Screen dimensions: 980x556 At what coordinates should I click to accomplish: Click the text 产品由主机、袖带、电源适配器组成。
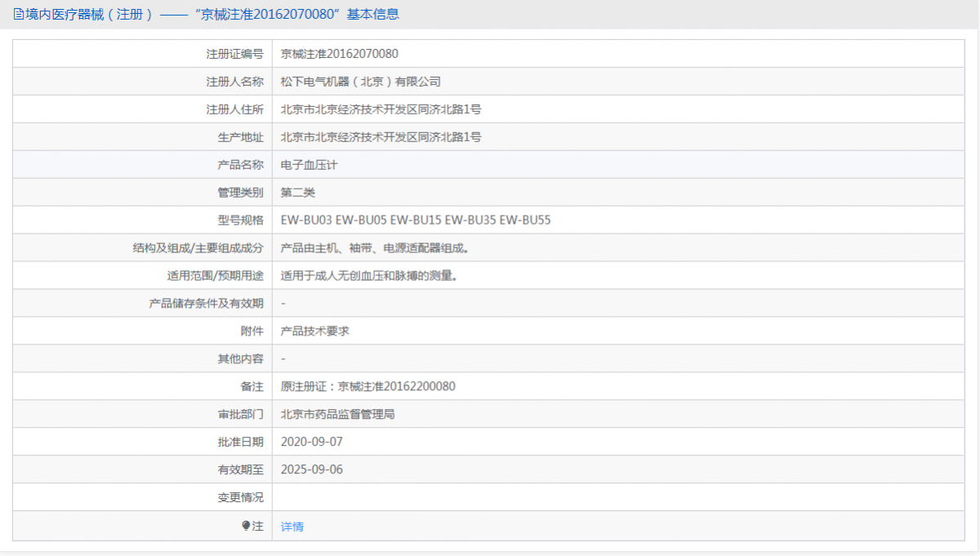(x=376, y=248)
